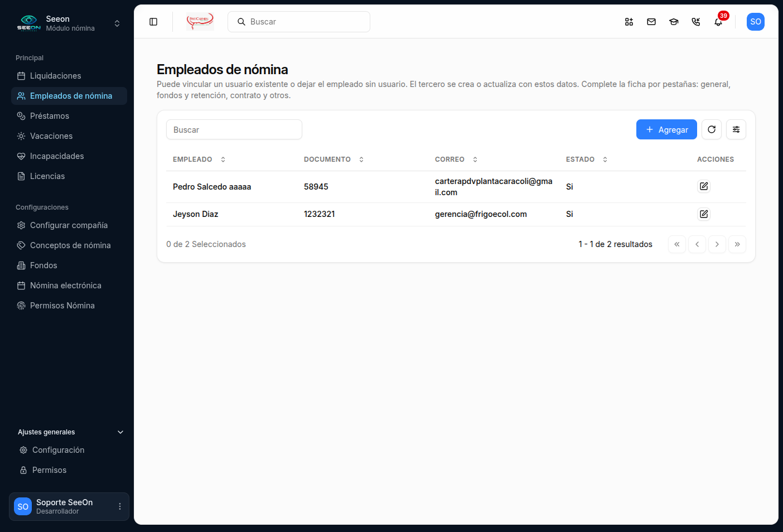The width and height of the screenshot is (783, 532).
Task: Click the gerencia@frigoecol.com email cell
Action: click(481, 214)
